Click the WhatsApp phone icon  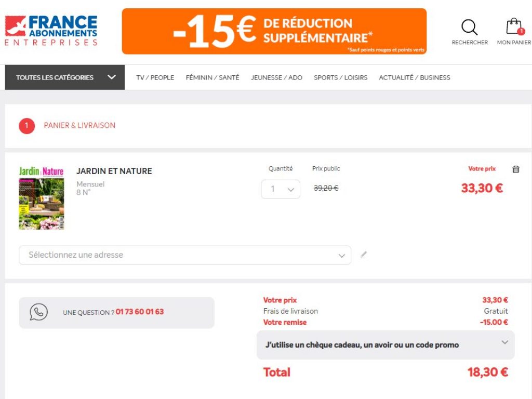(x=38, y=312)
